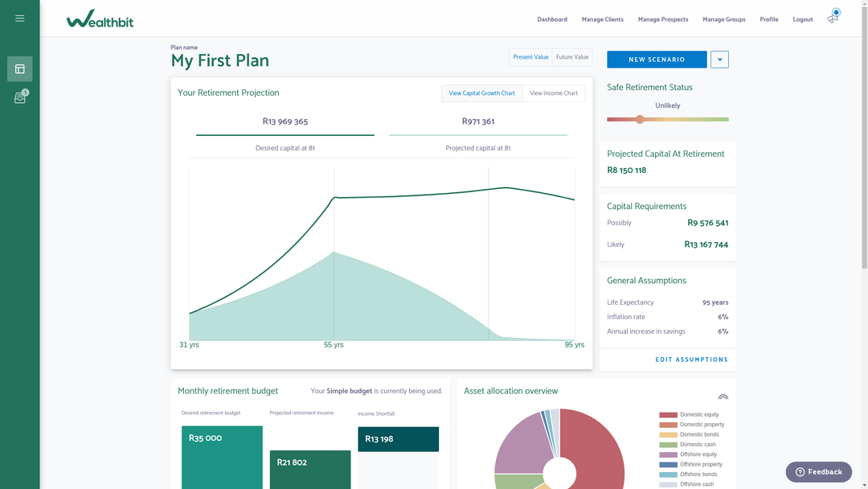Open the Manage Groups menu item
868x489 pixels.
pyautogui.click(x=723, y=19)
